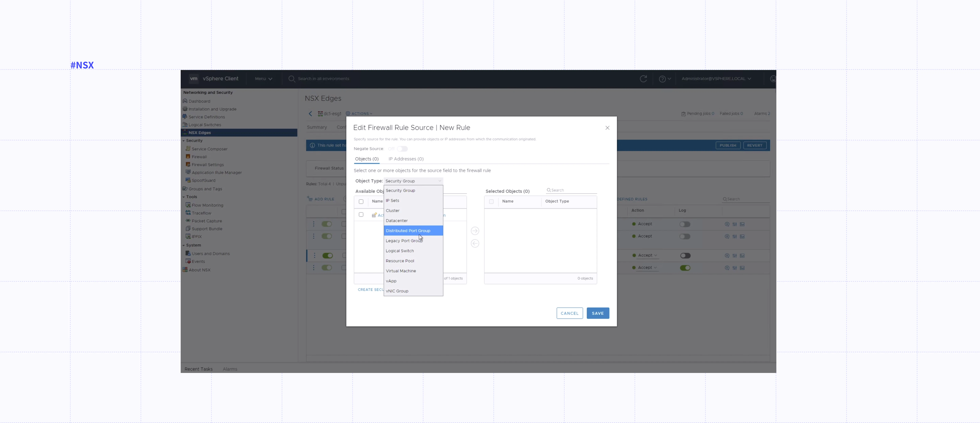Click the move-left arrow to remove selected objects

(x=475, y=243)
